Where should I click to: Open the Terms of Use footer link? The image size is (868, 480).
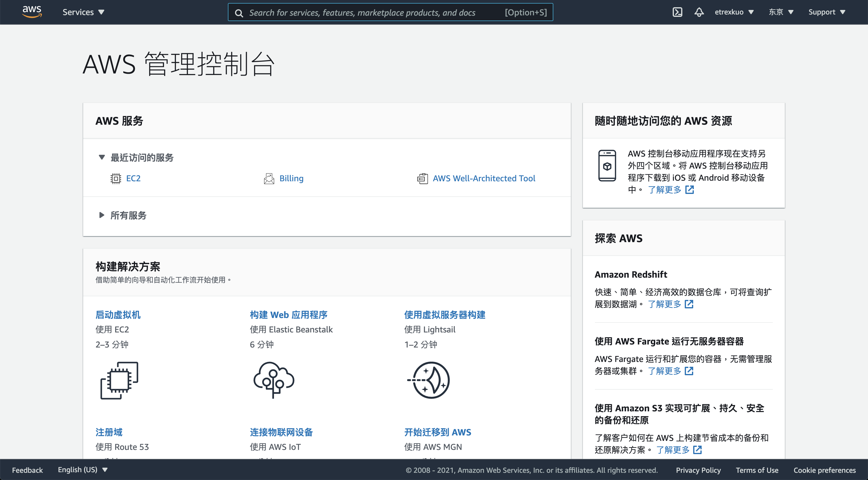[757, 470]
